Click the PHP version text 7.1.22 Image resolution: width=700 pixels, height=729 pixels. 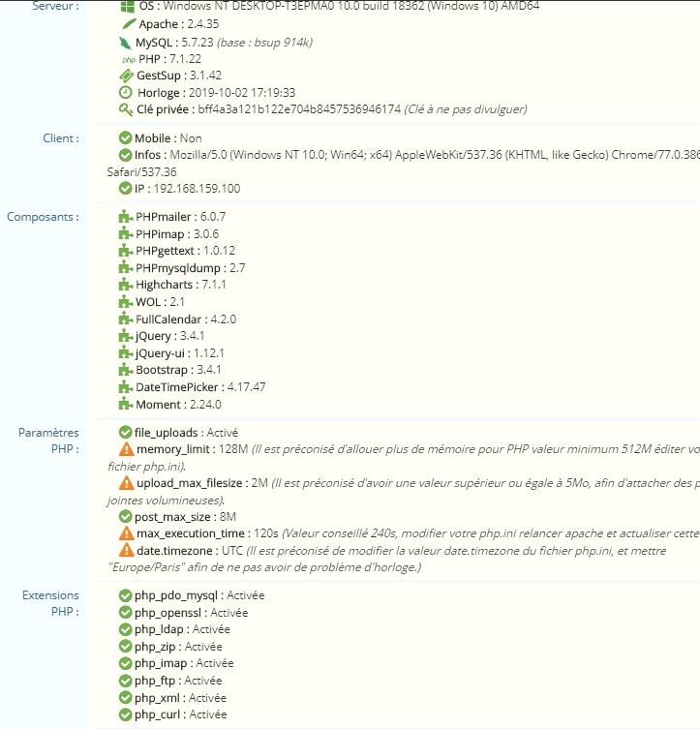[x=185, y=59]
